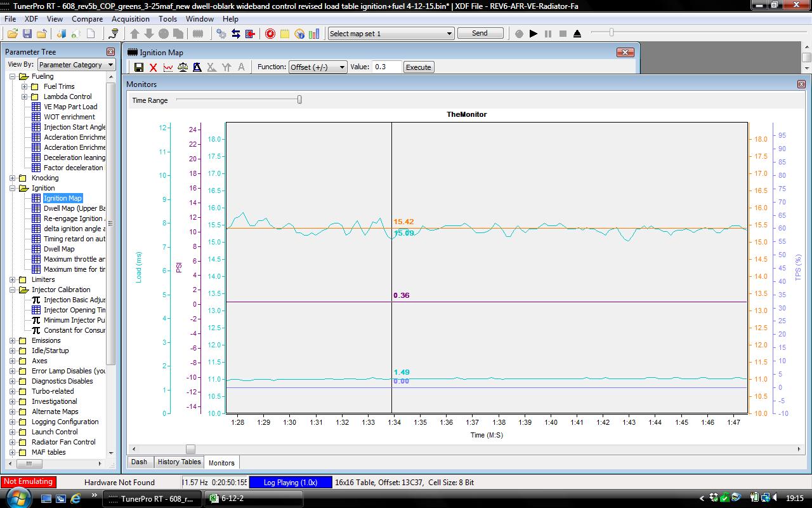Collapse the Fueling tree folder

click(12, 76)
